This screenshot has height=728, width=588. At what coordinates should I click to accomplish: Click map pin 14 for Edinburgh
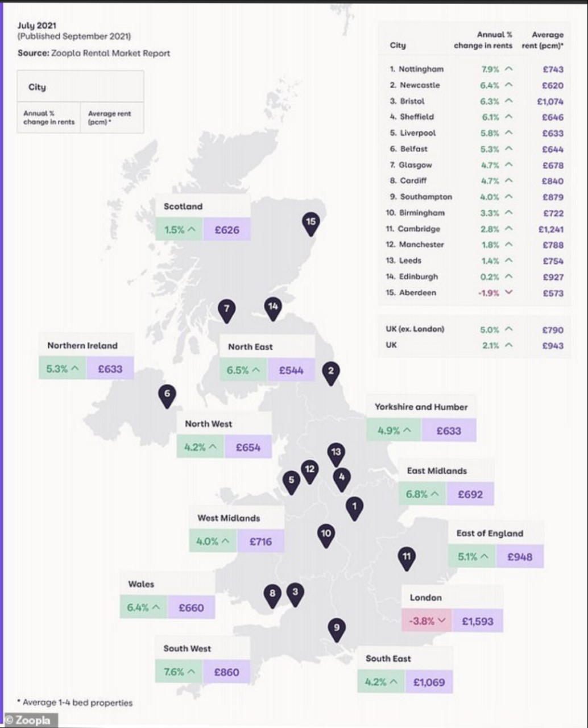coord(273,309)
